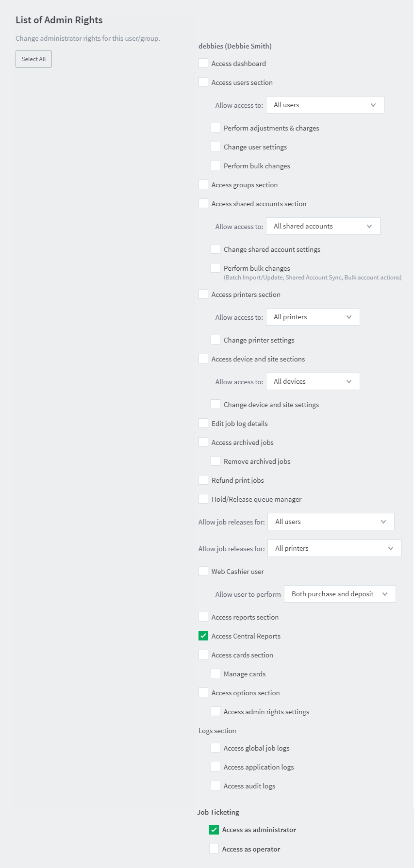Image resolution: width=414 pixels, height=868 pixels.
Task: Enable Remove archived jobs checkbox
Action: 215,461
